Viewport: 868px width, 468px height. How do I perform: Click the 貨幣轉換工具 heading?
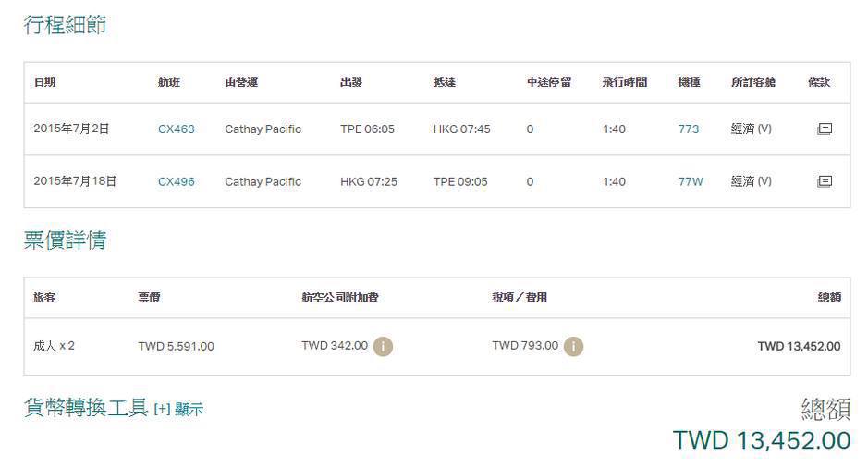(86, 408)
